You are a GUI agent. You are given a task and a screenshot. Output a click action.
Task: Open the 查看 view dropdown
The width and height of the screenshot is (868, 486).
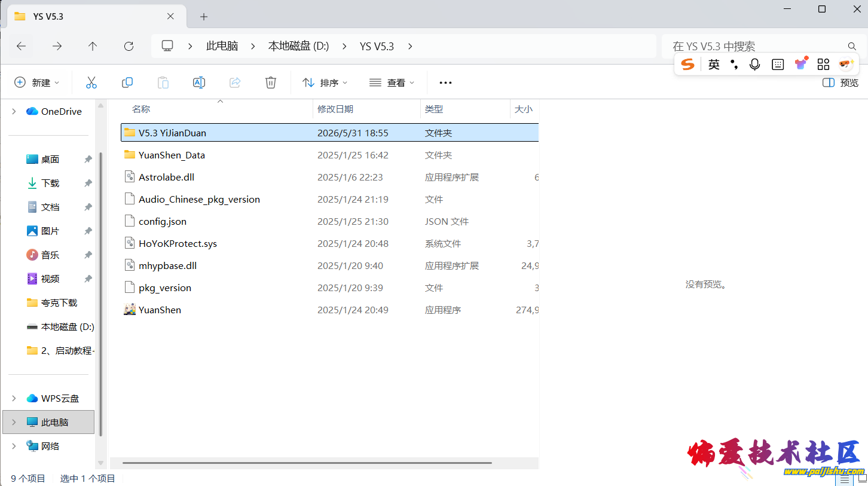tap(392, 82)
